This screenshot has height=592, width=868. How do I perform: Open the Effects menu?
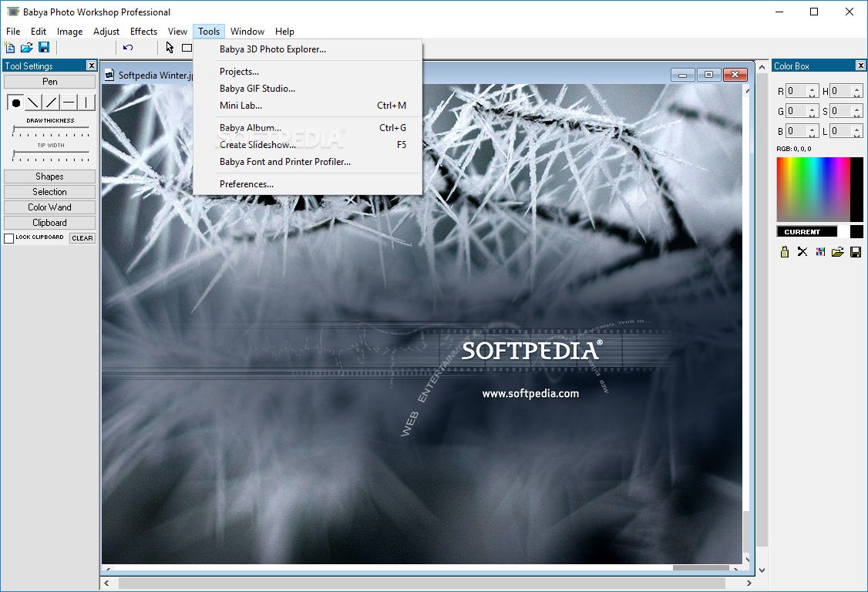coord(143,32)
